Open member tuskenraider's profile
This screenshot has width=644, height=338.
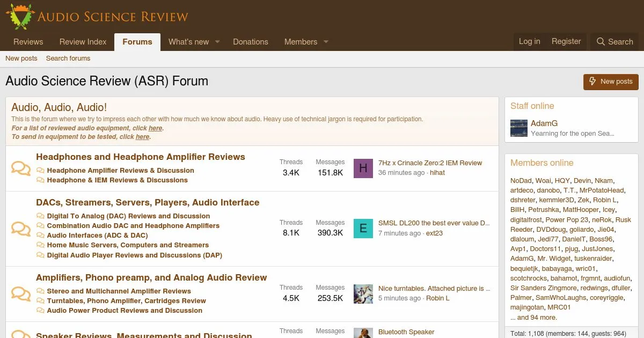point(594,258)
